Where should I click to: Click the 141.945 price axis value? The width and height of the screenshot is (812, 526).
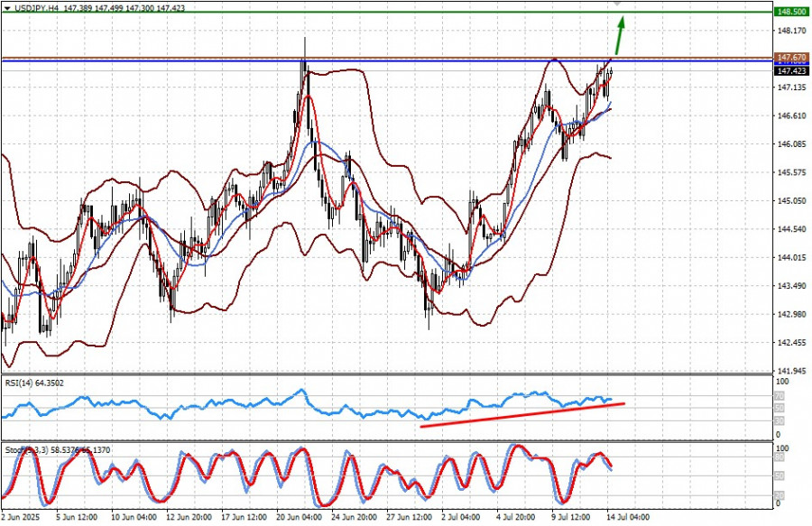click(x=792, y=371)
